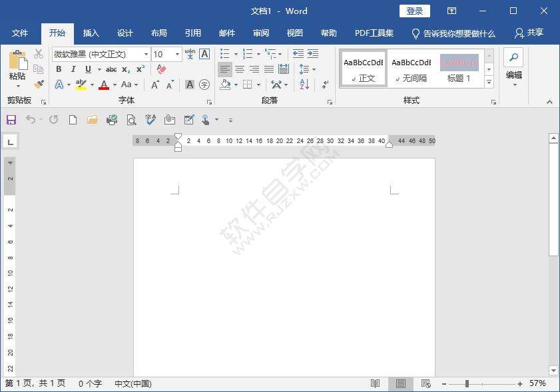Toggle Italic formatting
This screenshot has width=560, height=392.
click(73, 69)
